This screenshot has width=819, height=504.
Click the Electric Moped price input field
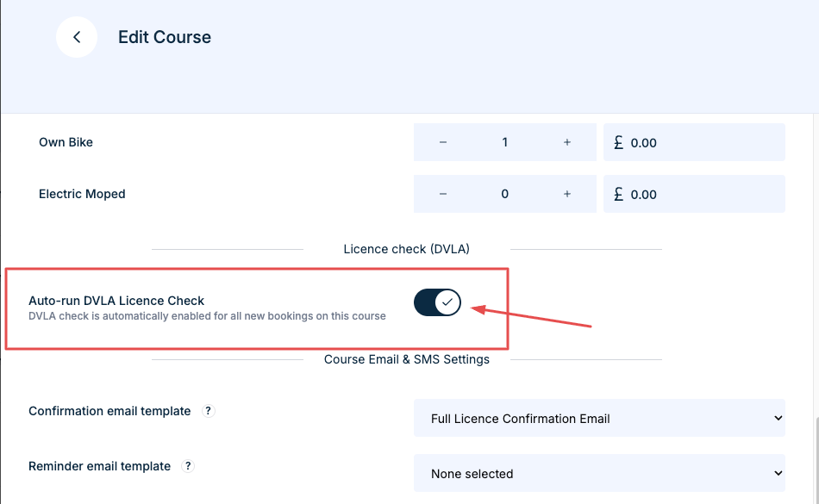[694, 194]
